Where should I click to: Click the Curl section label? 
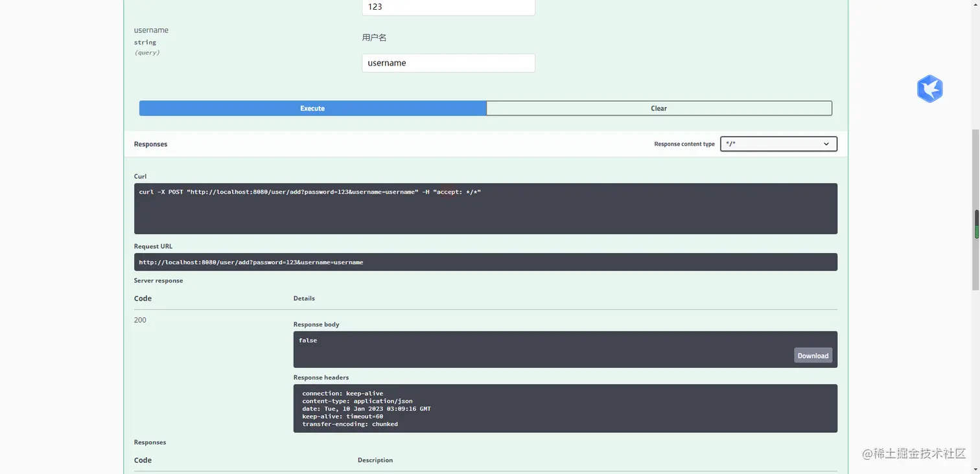point(140,176)
